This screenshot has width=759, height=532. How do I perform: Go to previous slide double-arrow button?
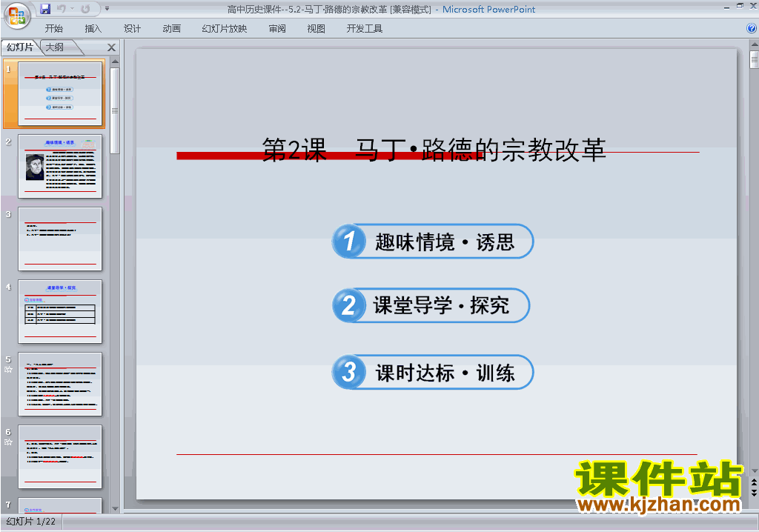click(754, 483)
